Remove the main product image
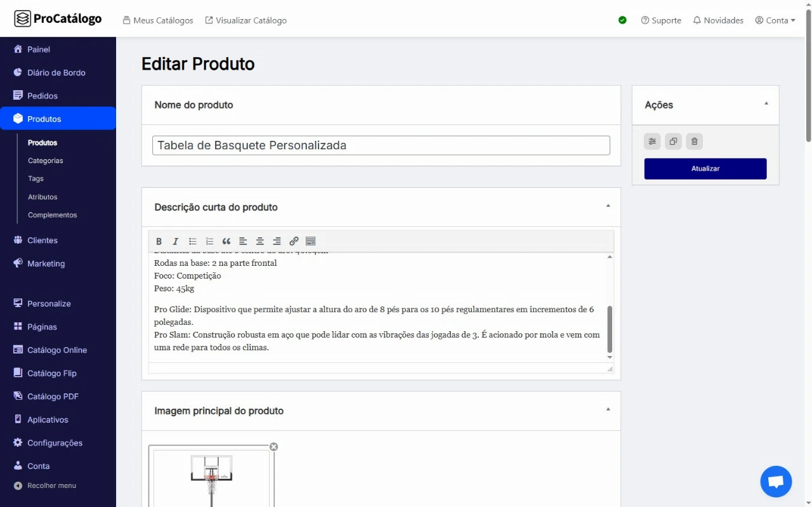The height and width of the screenshot is (507, 812). 273,447
